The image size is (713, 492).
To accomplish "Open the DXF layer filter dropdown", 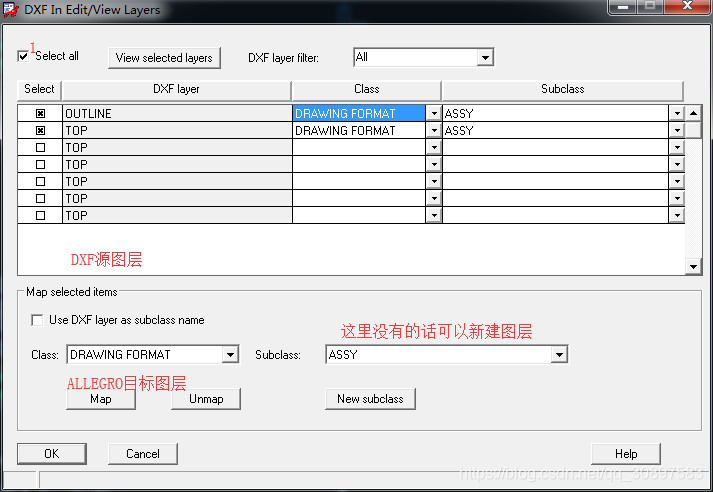I will [485, 58].
